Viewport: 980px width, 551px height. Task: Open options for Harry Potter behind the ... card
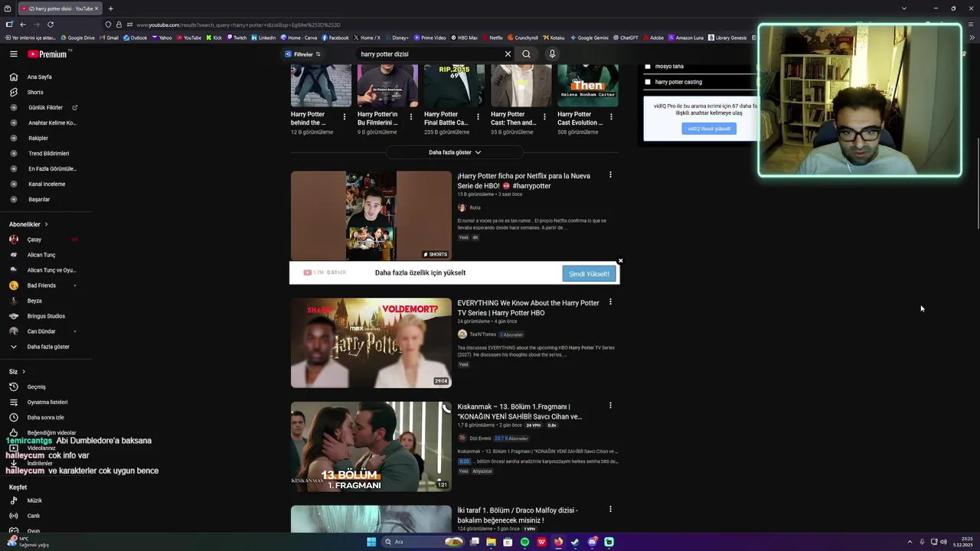click(x=345, y=117)
